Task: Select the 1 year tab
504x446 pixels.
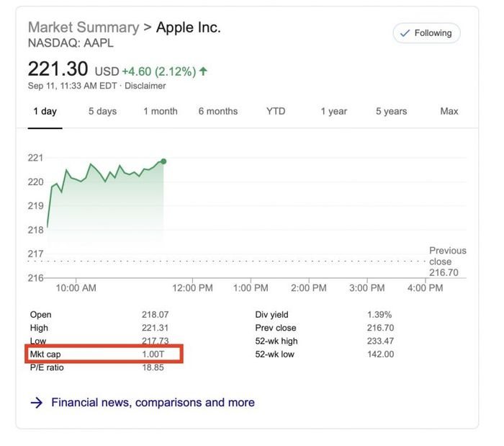Action: pyautogui.click(x=333, y=112)
